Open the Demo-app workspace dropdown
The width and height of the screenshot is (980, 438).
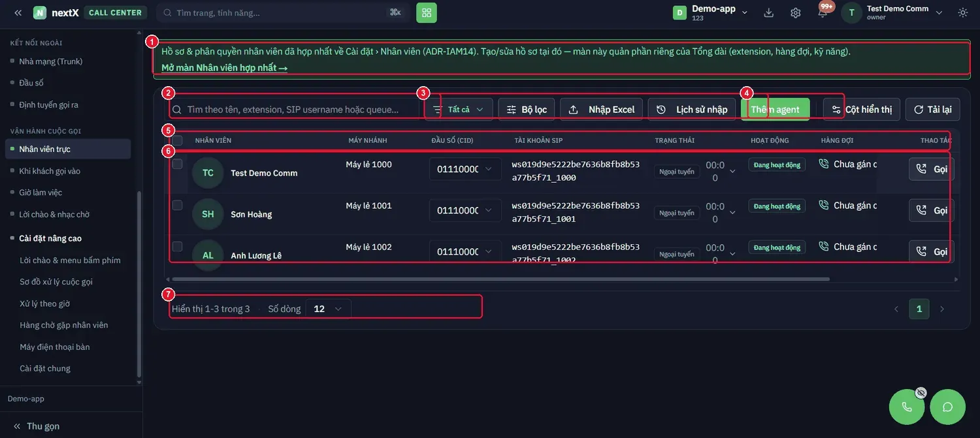(710, 12)
